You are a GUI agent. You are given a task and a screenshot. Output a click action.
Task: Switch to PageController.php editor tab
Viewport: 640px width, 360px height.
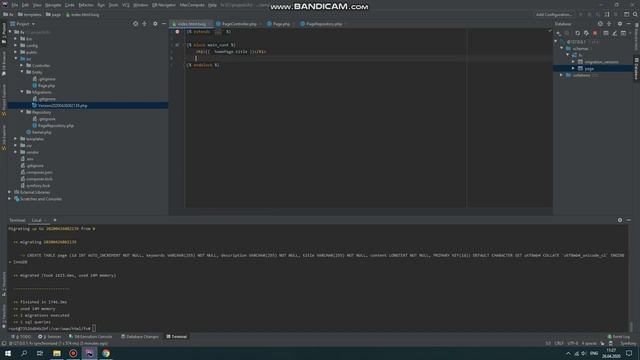(x=239, y=24)
